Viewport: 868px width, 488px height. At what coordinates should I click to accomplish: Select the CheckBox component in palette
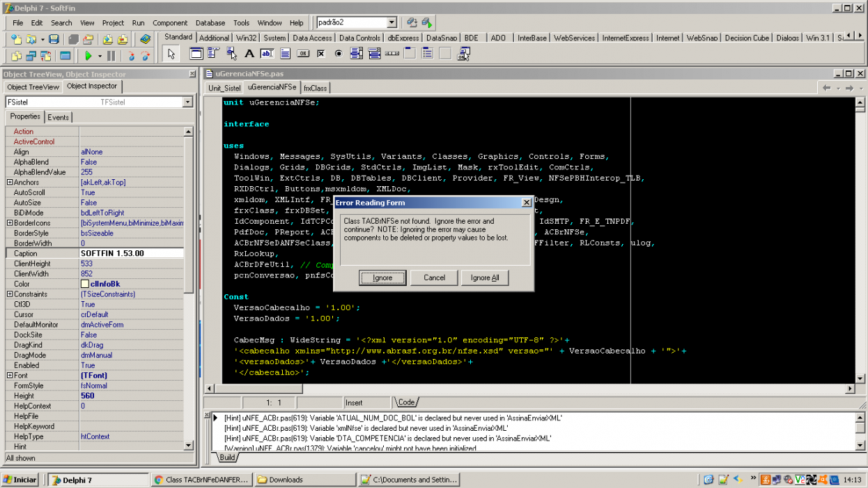(321, 54)
